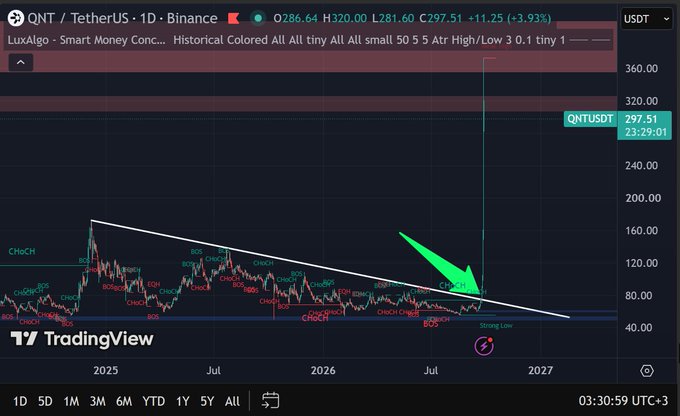Viewport: 680px width, 416px height.
Task: Click the 240.00 price axis label
Action: [641, 166]
